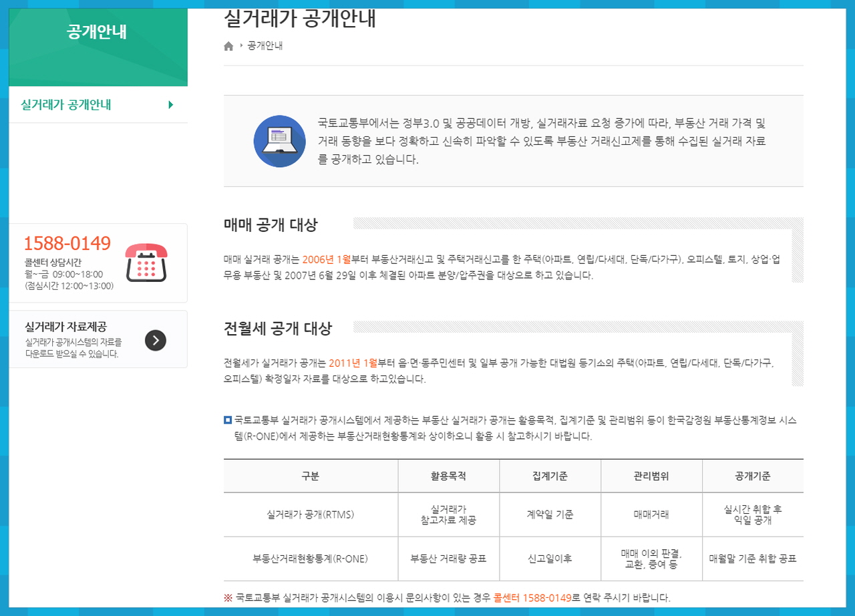Click the 부동산거래현황통계(R-ONE) table cell
Image resolution: width=855 pixels, height=616 pixels.
point(311,559)
